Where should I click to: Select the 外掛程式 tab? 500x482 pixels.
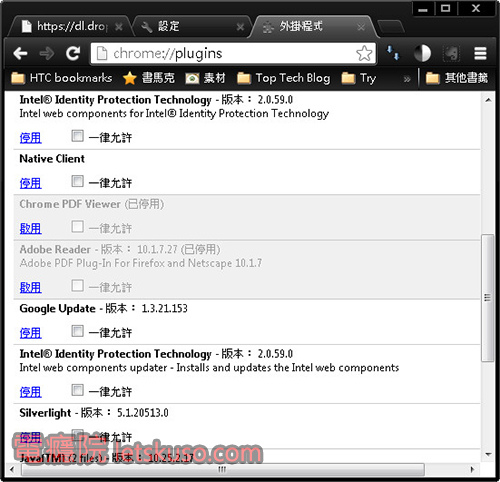[x=313, y=26]
